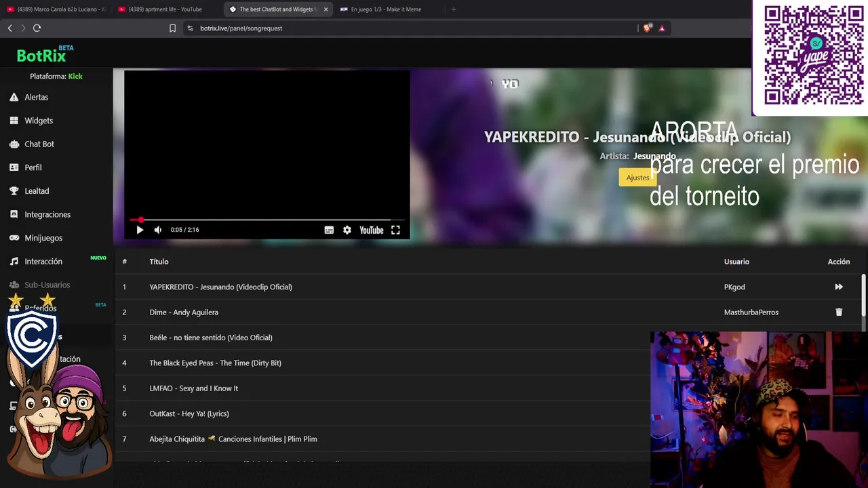The height and width of the screenshot is (488, 868).
Task: Toggle subtitles in the video player
Action: 329,230
